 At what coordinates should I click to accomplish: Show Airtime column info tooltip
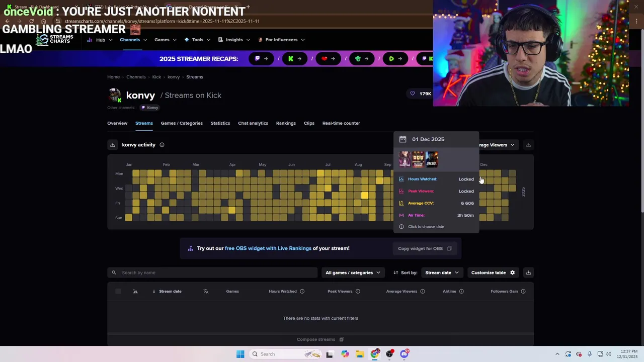pyautogui.click(x=461, y=291)
